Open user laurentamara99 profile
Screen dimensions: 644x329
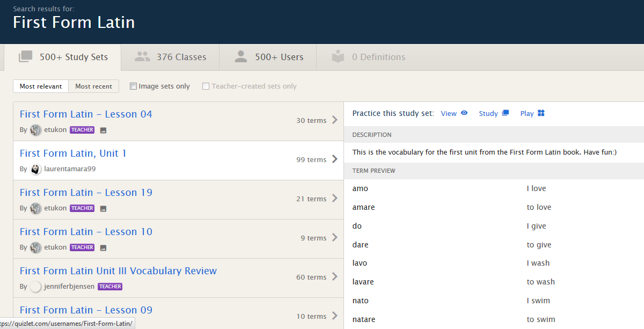[x=70, y=169]
